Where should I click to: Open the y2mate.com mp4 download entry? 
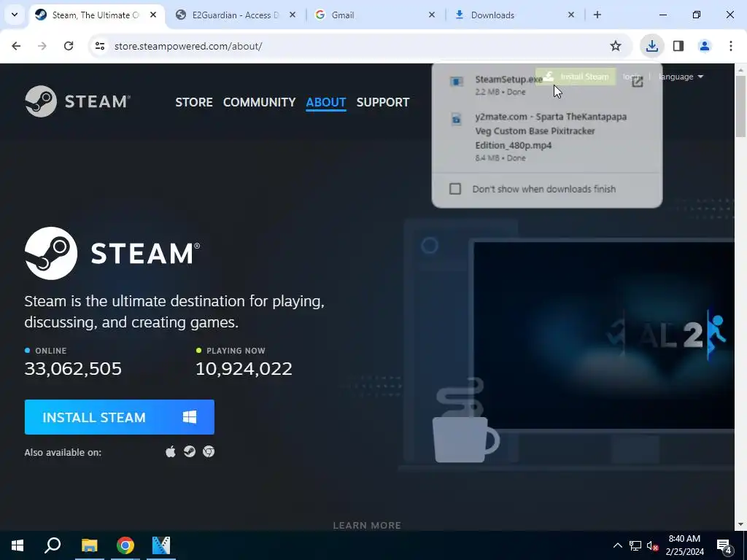pos(547,136)
